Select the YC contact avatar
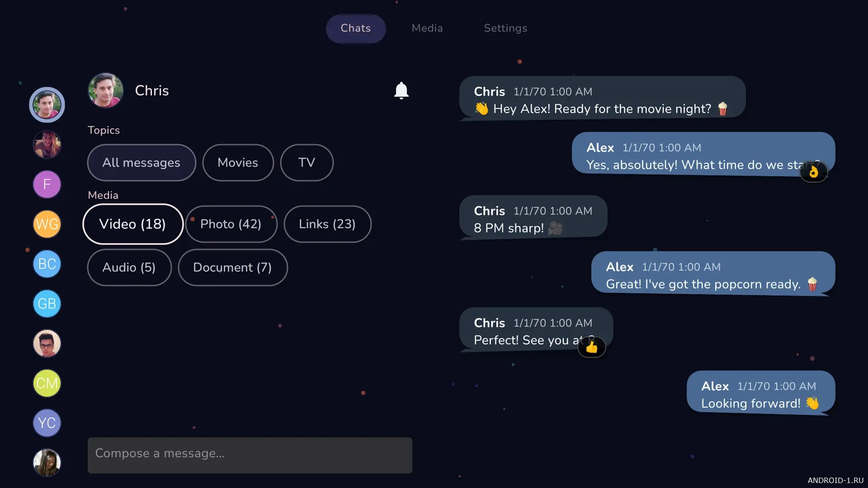Viewport: 868px width, 488px height. 47,423
